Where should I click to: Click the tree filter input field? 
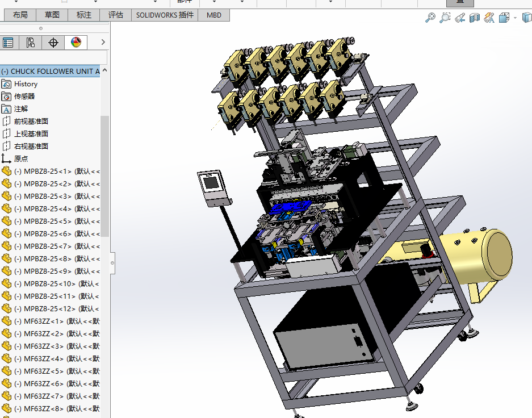point(53,57)
